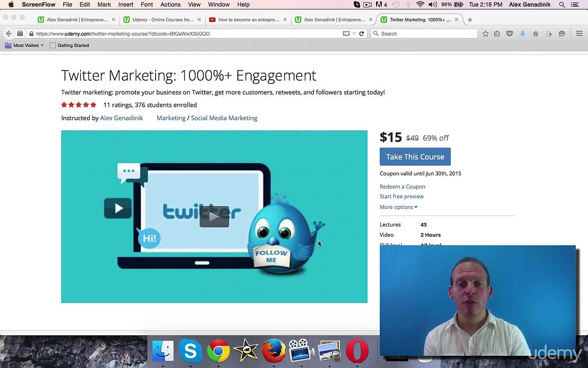Open the Apple menu
Viewport: 588px width, 368px height.
[x=11, y=5]
